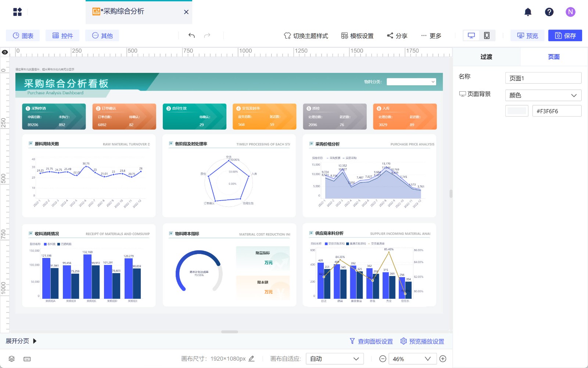Switch to mobile layout view
Viewport: 588px width, 368px height.
[487, 35]
